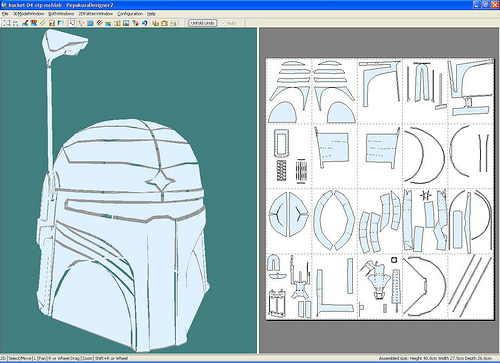Open the File menu

coord(5,14)
